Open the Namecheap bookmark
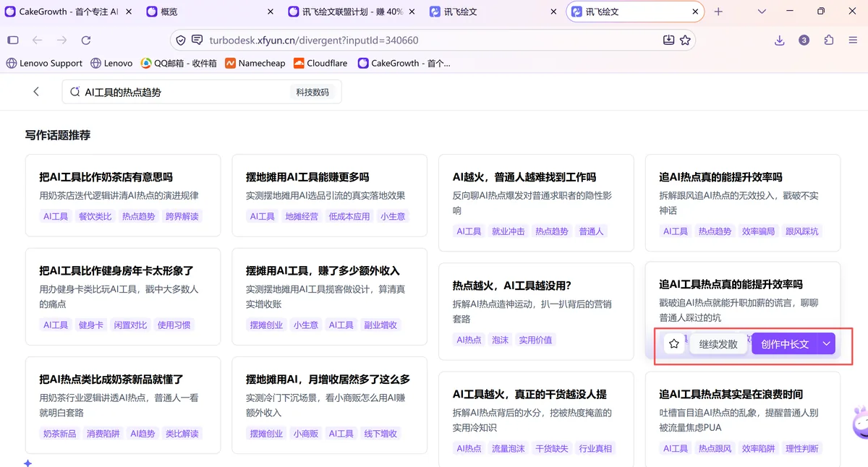This screenshot has width=868, height=467. 255,63
